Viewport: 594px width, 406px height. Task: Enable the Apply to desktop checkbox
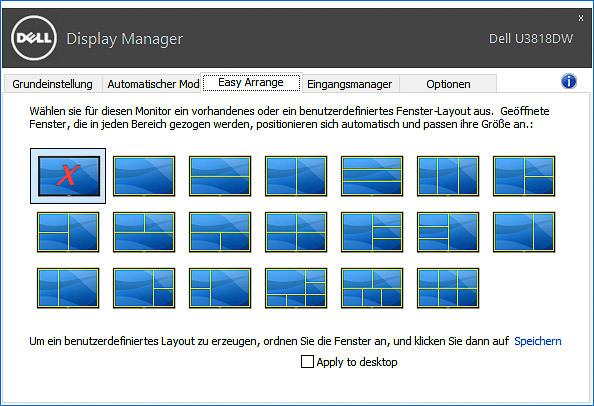(307, 362)
